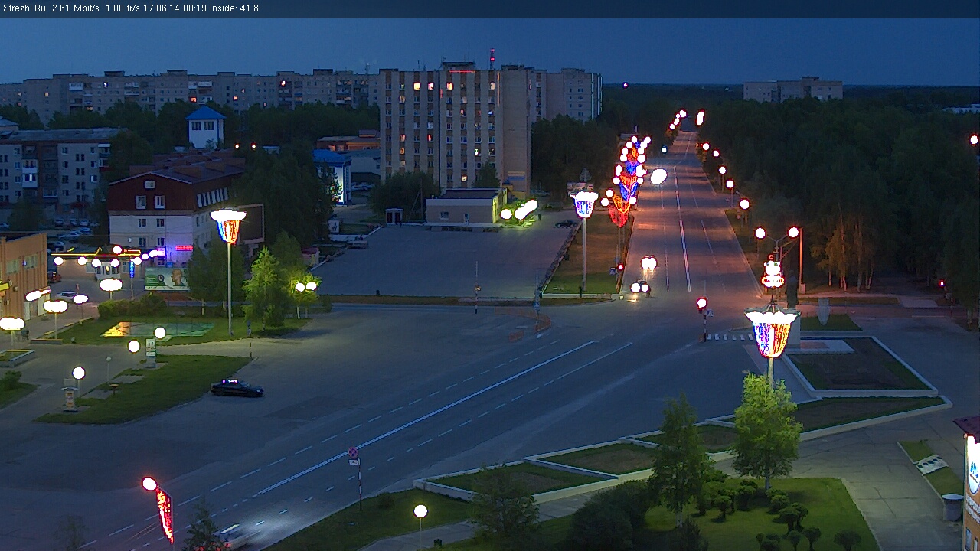The image size is (980, 551).
Task: Select the 2.61 Mbit/s bitrate readout
Action: [76, 8]
